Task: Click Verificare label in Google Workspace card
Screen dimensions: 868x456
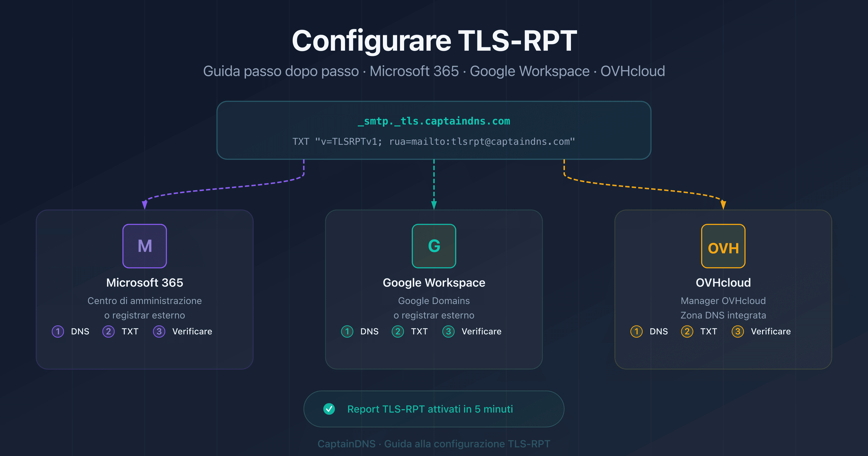Action: 481,332
